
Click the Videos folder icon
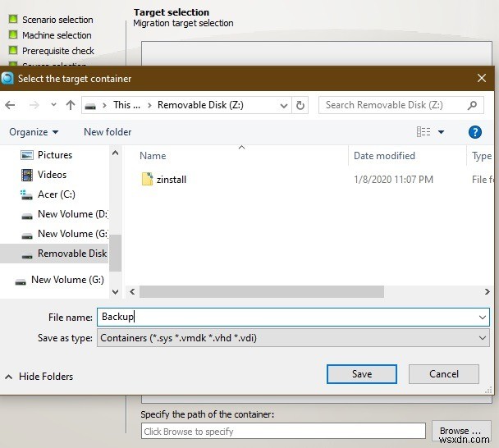point(27,175)
